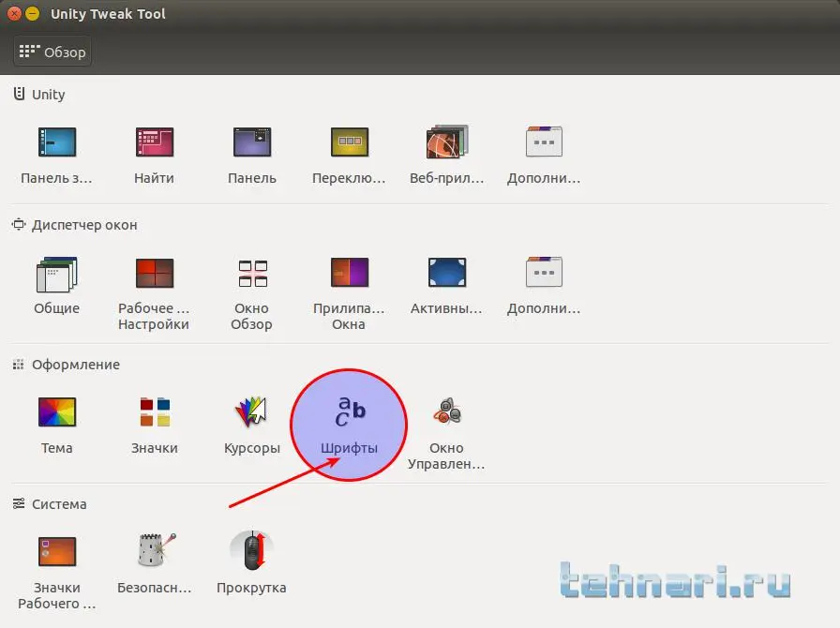Open the Активны… hot corners icon
Viewport: 840px width, 628px height.
pos(447,273)
